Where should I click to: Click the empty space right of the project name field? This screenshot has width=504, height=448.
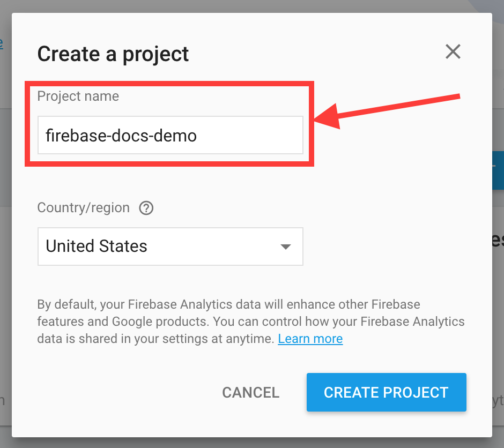pos(397,155)
